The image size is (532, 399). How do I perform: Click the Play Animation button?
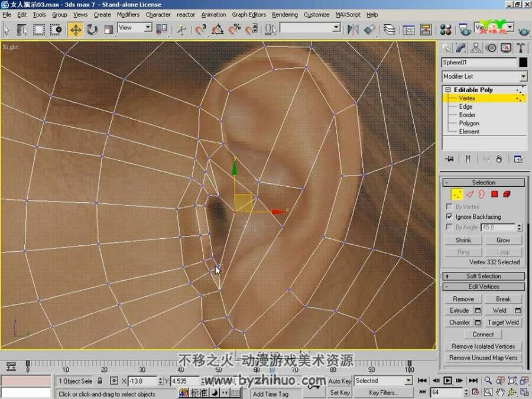point(447,380)
